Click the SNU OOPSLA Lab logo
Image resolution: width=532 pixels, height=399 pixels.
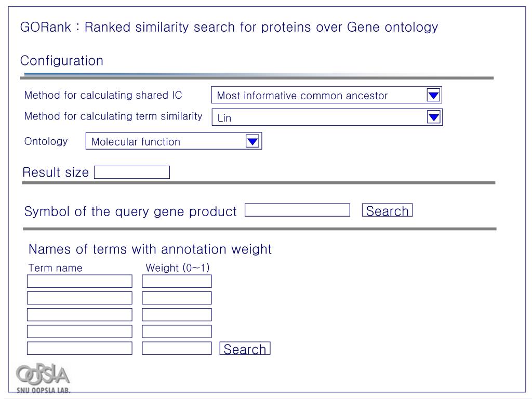[43, 378]
